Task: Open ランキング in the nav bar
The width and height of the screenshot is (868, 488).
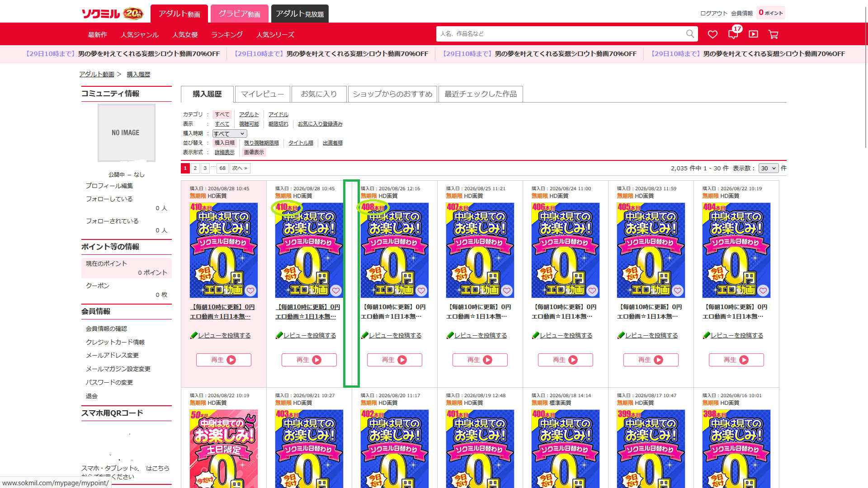Action: (x=227, y=35)
